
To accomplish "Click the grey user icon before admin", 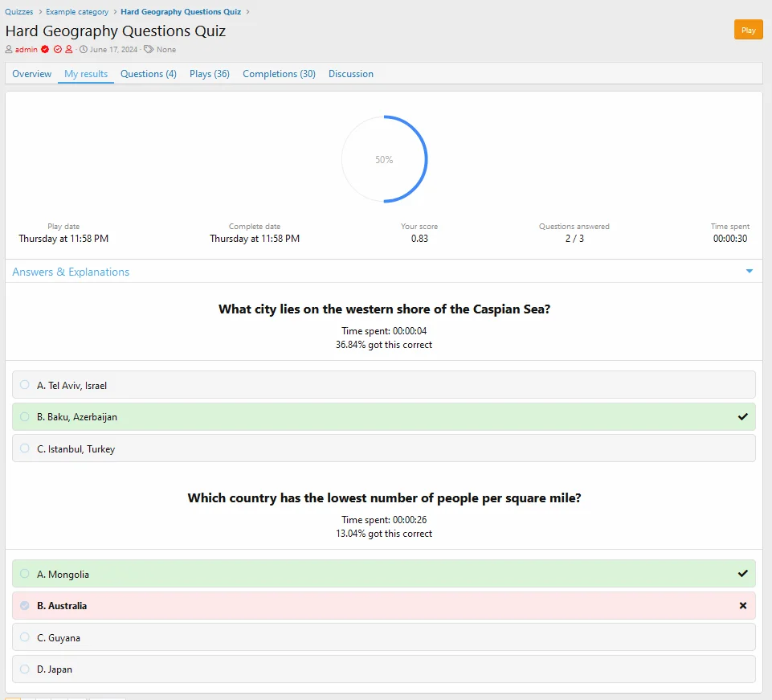I will [x=9, y=50].
